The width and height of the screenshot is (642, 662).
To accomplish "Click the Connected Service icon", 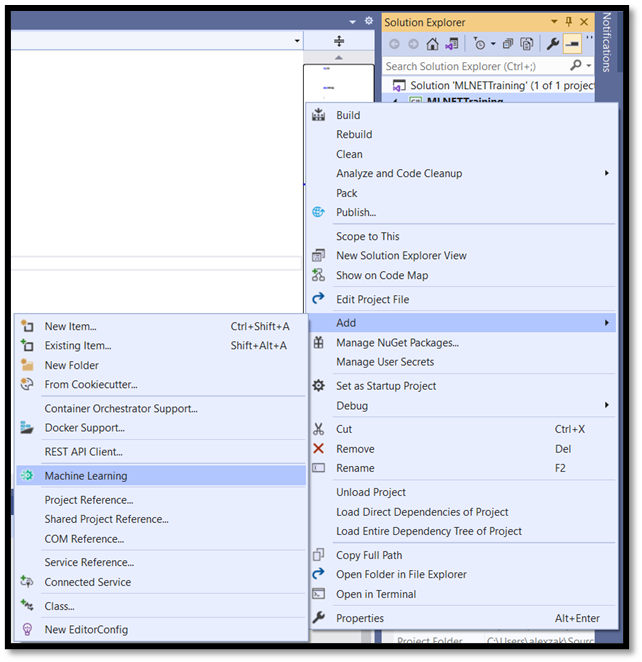I will coord(27,581).
